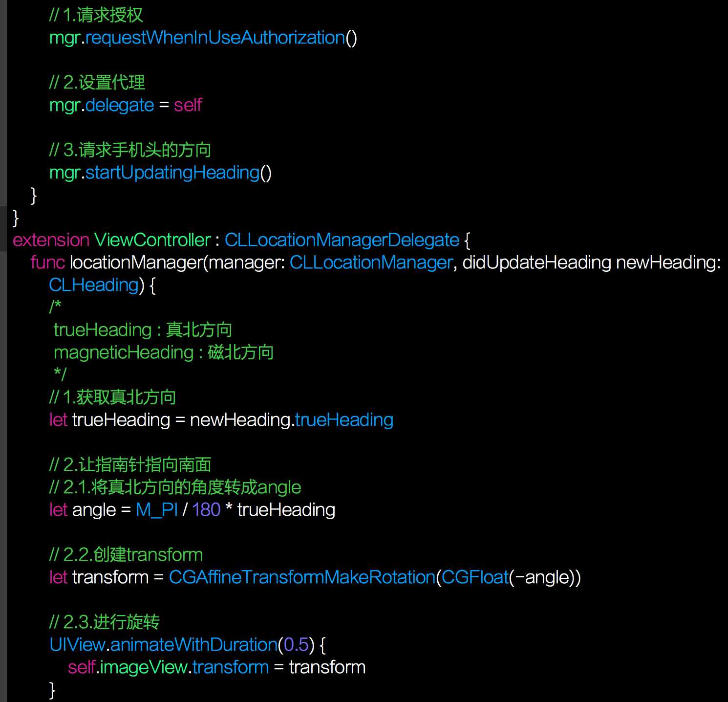
Task: Click the number '180'
Action: tap(206, 510)
